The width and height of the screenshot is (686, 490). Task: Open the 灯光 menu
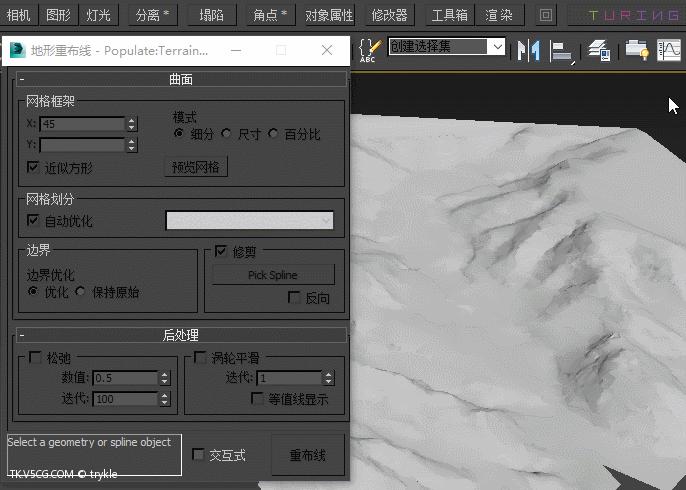click(x=98, y=15)
